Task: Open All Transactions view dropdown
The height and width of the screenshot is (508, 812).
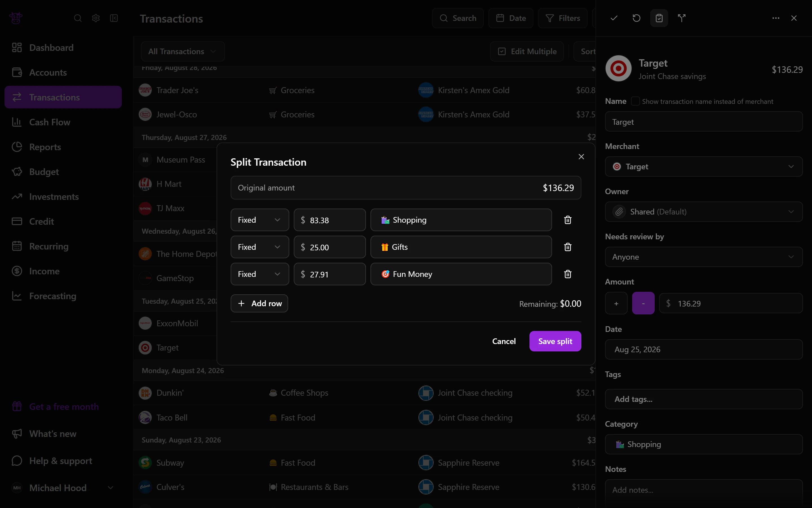Action: pos(183,51)
